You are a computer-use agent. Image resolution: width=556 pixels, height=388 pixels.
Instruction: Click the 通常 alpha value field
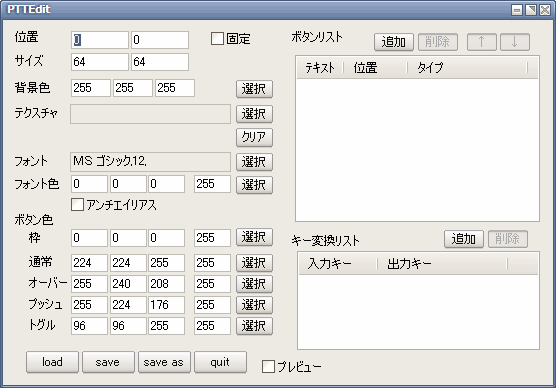[212, 263]
